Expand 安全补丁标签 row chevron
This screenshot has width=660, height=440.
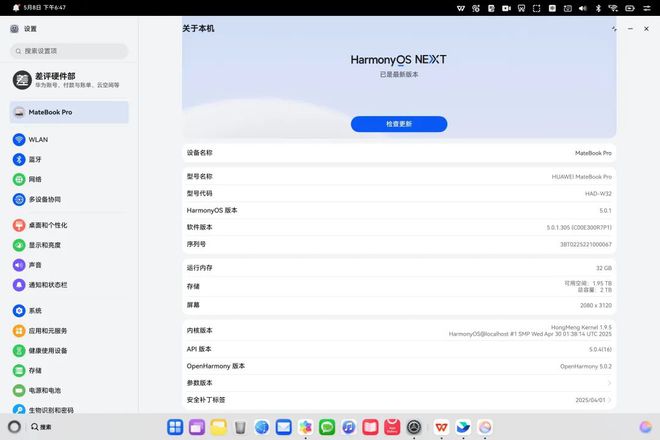(609, 400)
